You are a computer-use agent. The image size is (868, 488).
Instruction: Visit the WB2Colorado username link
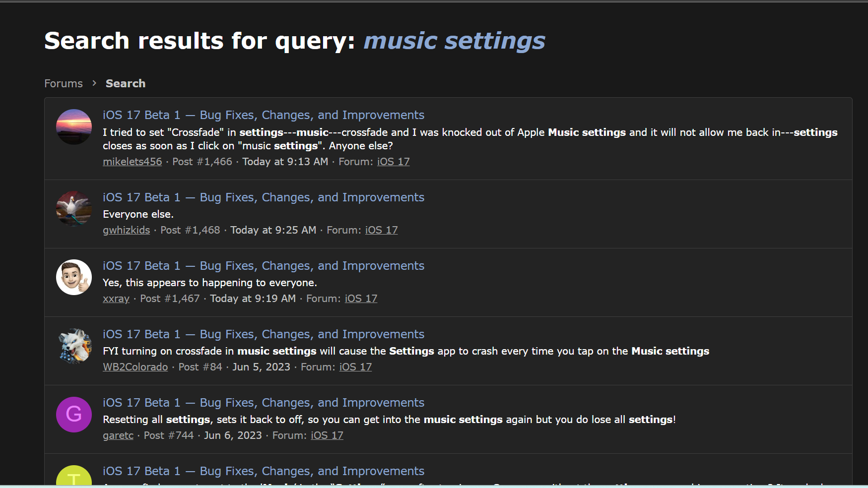click(135, 367)
